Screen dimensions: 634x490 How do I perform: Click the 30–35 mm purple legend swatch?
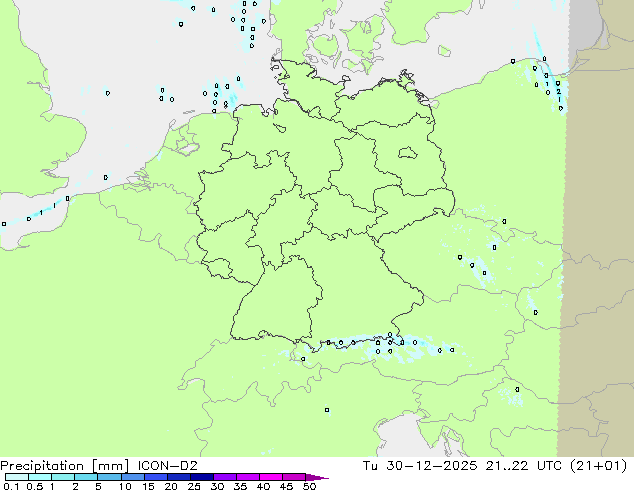point(224,477)
